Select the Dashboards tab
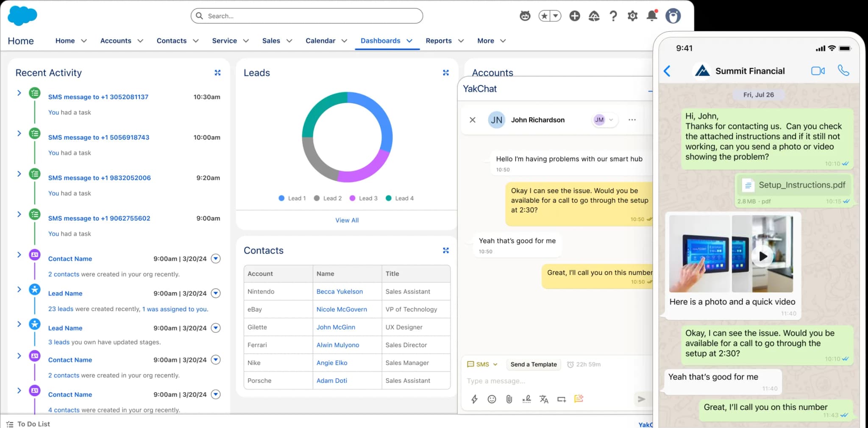 (x=381, y=41)
